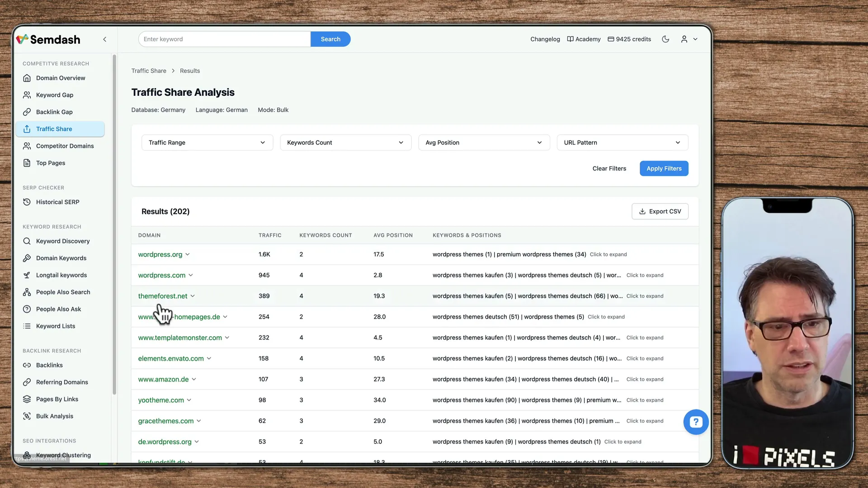Expand the themeforest.net domain details
Viewport: 868px width, 488px height.
point(193,296)
